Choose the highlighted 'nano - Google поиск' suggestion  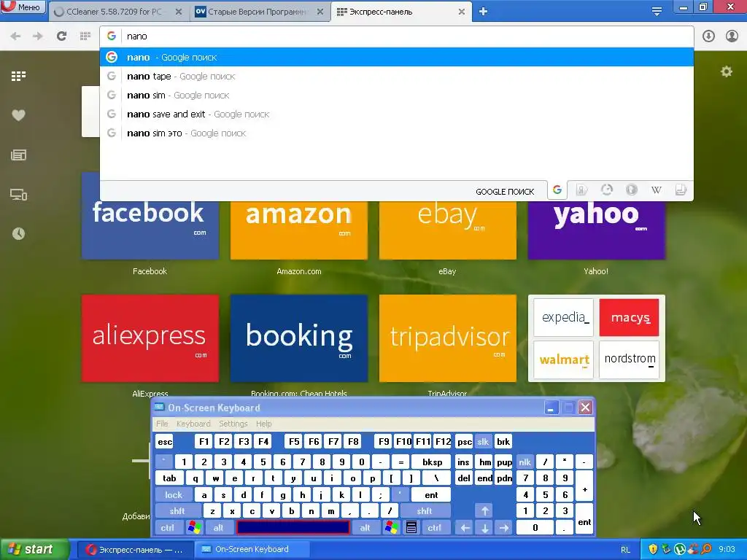click(396, 57)
